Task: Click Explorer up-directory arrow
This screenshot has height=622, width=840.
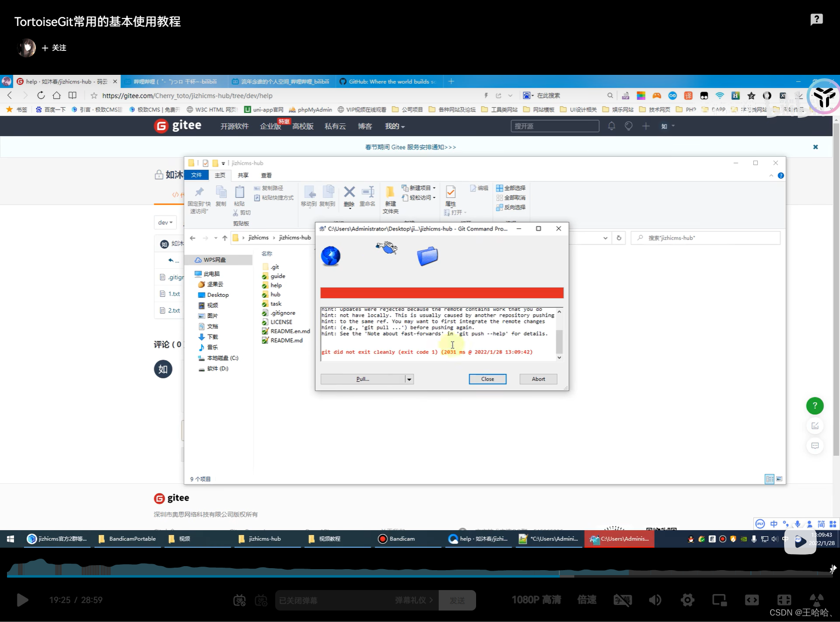Action: (225, 238)
